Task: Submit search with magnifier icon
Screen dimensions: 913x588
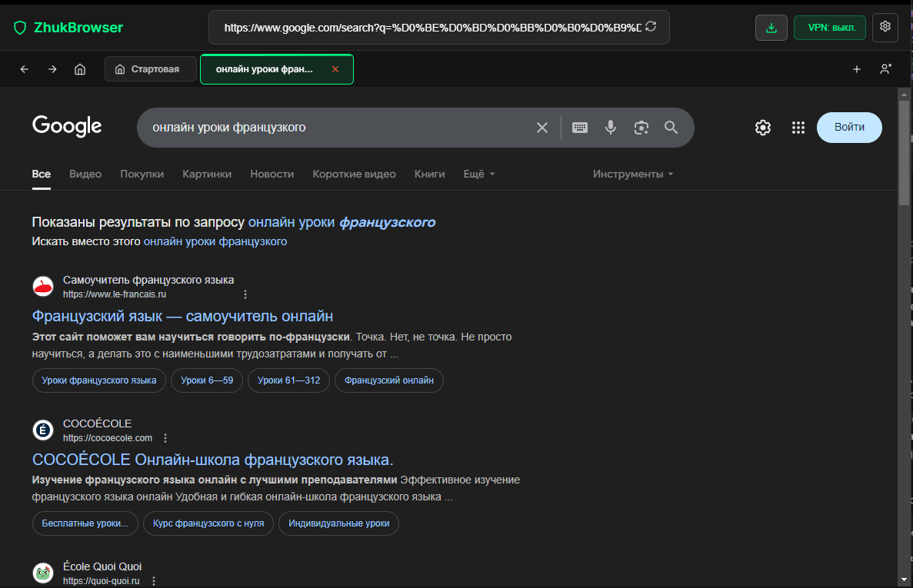Action: click(671, 128)
